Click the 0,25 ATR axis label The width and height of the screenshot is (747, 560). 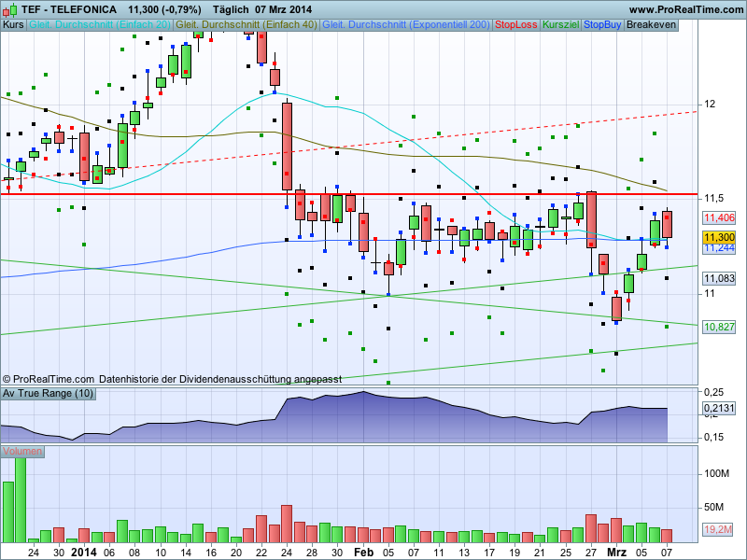[x=713, y=392]
